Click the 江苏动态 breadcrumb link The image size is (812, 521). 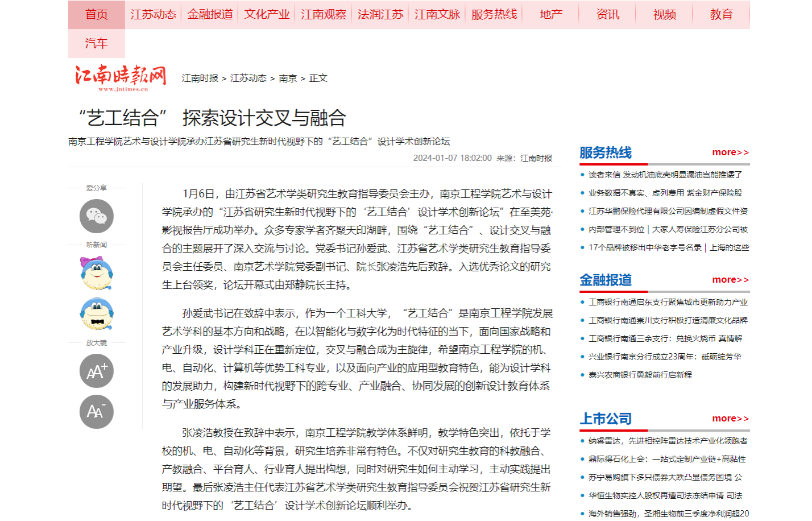point(248,78)
